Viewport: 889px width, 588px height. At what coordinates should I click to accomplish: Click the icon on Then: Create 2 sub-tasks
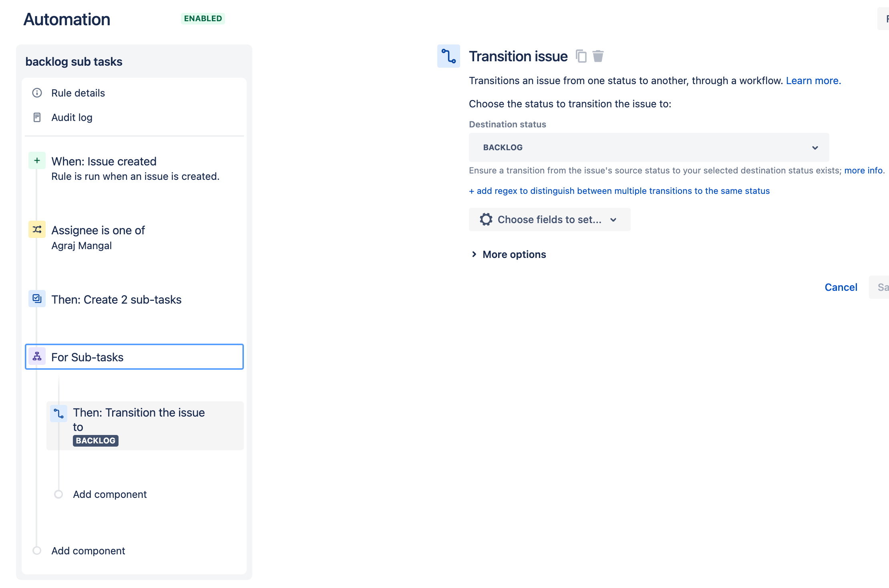pos(37,298)
